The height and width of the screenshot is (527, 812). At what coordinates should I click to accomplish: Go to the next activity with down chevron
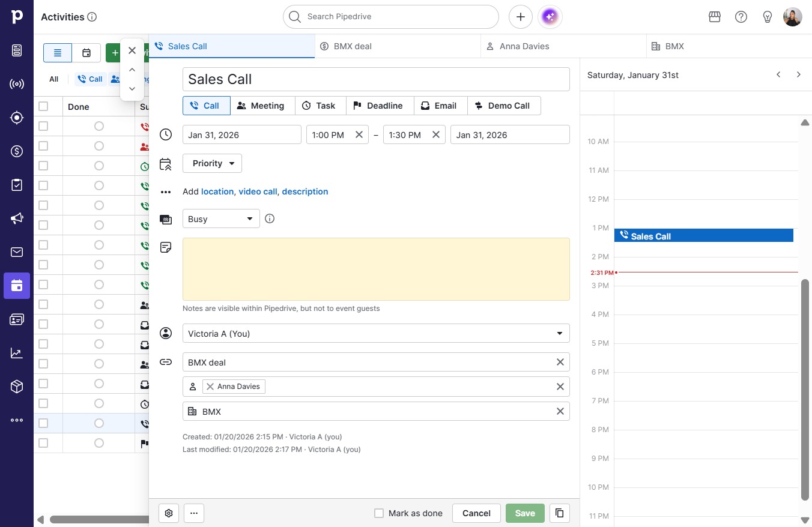click(x=132, y=89)
